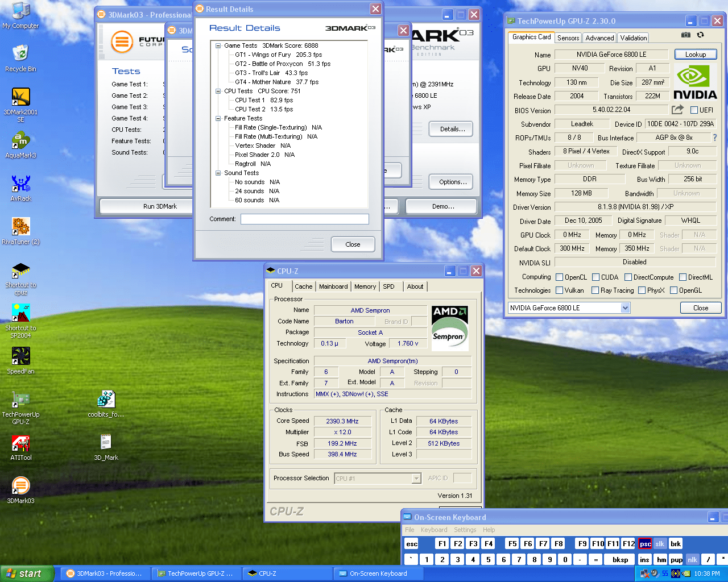Enable the DirectCompute checkbox
The width and height of the screenshot is (728, 582).
pos(628,277)
